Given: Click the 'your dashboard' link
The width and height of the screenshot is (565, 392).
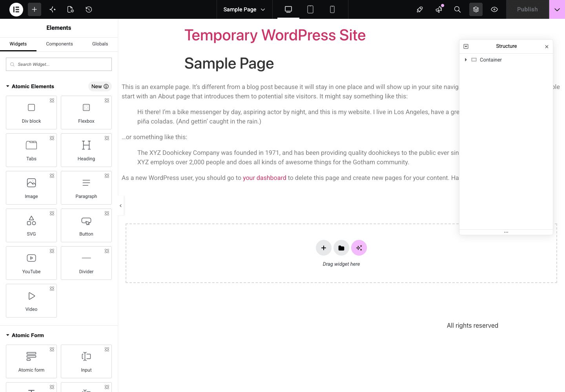Looking at the screenshot, I should tap(264, 178).
